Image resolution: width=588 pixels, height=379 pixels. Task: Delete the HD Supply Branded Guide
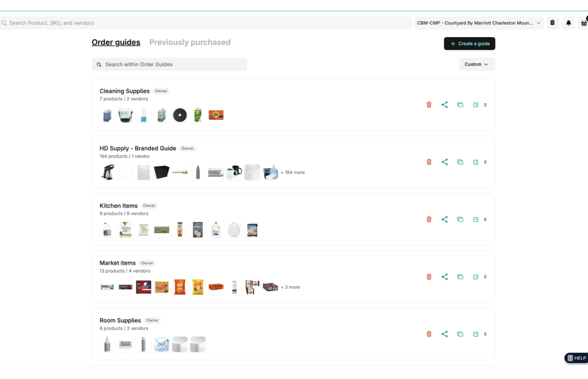429,162
